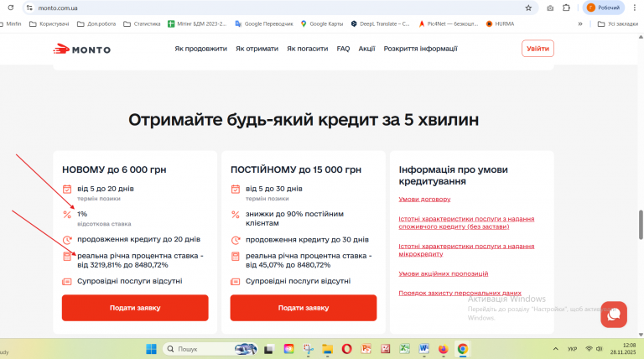The image size is (644, 359).
Task: Open the Мітінг БДМ 2023 bookmark
Action: click(197, 23)
